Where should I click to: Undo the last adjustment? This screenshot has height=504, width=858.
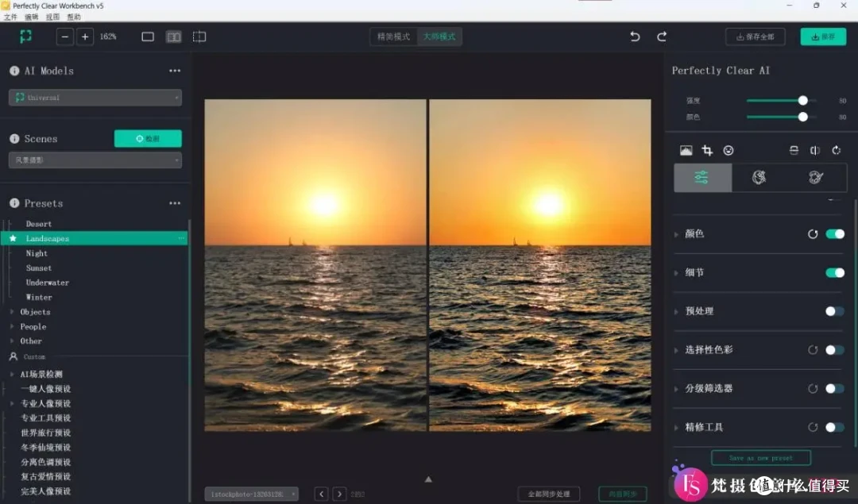pos(635,37)
